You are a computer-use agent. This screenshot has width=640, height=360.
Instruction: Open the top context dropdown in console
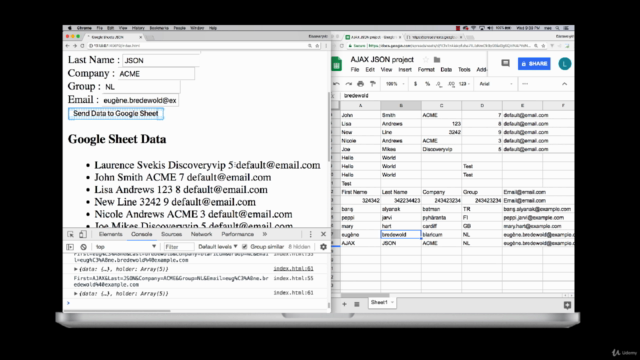pos(126,247)
